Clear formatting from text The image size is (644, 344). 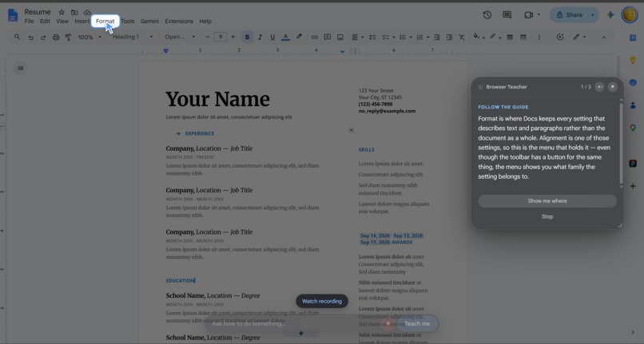pos(462,38)
